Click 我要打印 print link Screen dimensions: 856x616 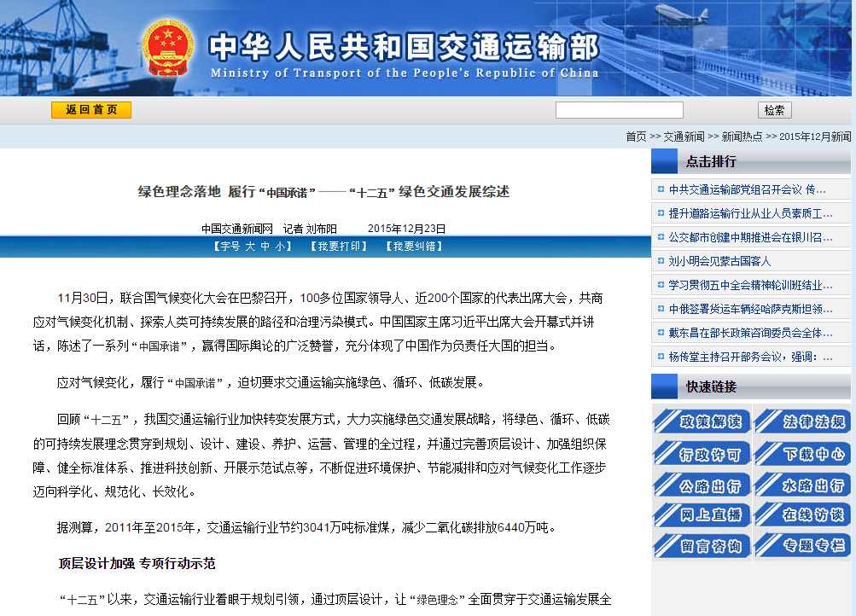coord(339,246)
